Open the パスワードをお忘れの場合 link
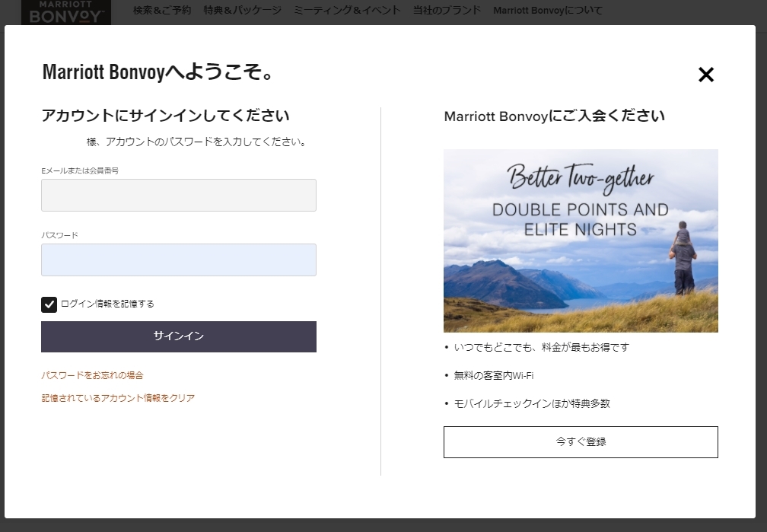 tap(93, 375)
